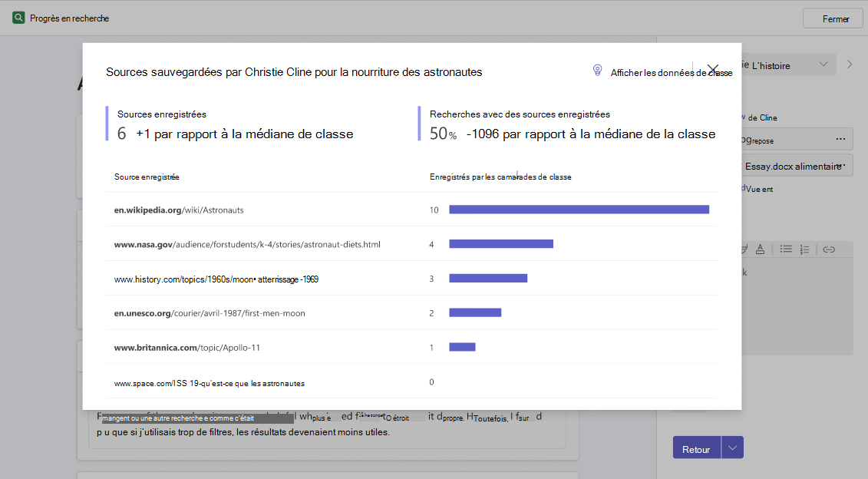Click the Progrès en recherche magnifier icon
Screen dimensions: 868x479
click(19, 18)
